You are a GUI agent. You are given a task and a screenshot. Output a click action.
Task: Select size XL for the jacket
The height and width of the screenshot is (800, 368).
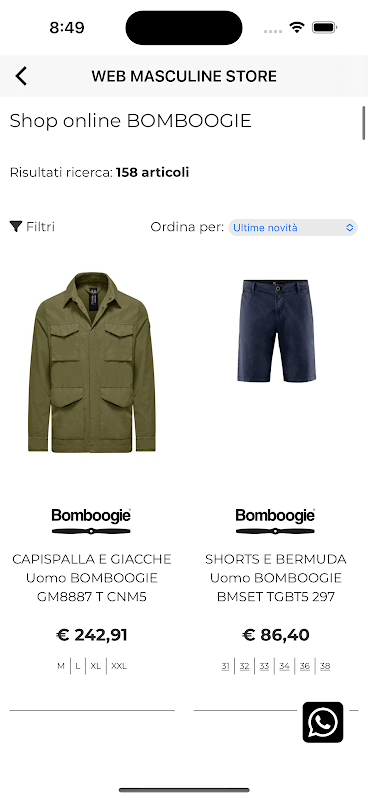pyautogui.click(x=95, y=666)
